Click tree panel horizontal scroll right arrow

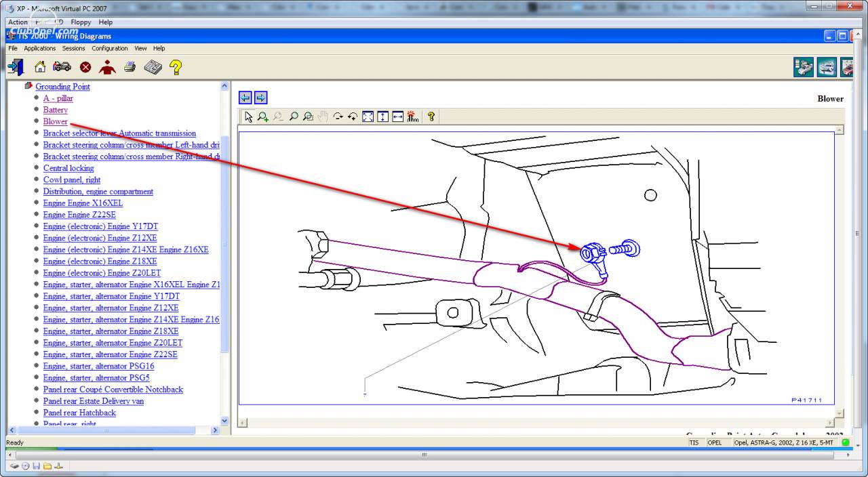[216, 430]
